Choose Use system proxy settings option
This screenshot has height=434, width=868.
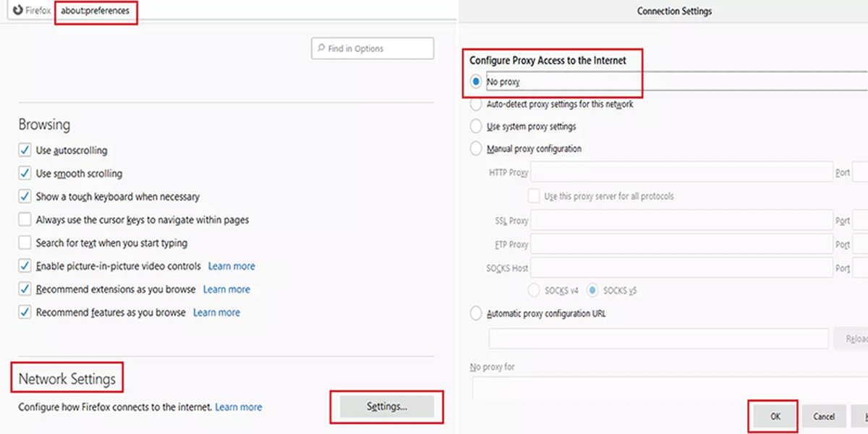pos(476,127)
